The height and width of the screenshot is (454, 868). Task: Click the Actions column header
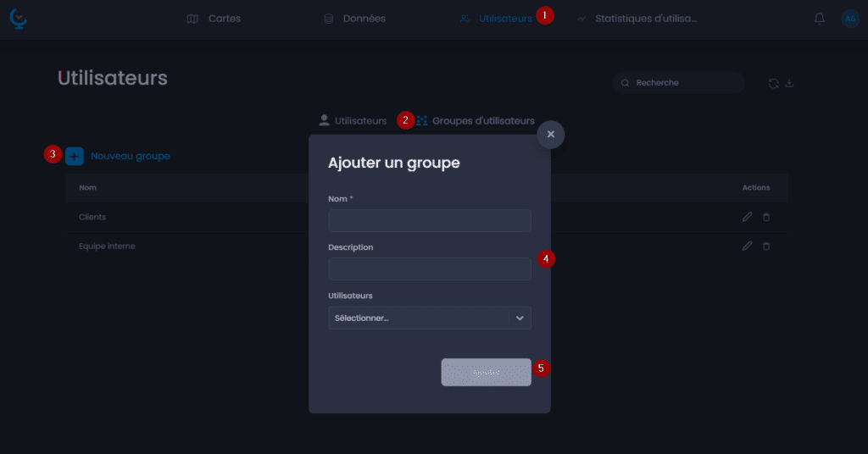755,187
